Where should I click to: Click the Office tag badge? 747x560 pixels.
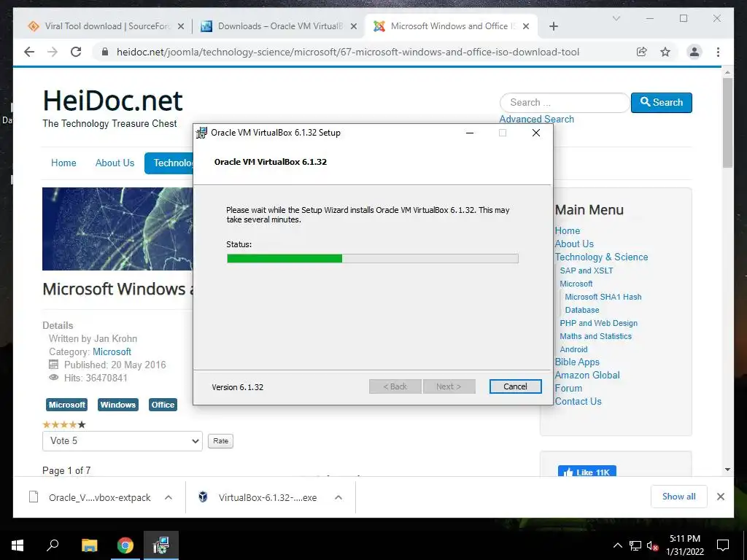click(163, 405)
